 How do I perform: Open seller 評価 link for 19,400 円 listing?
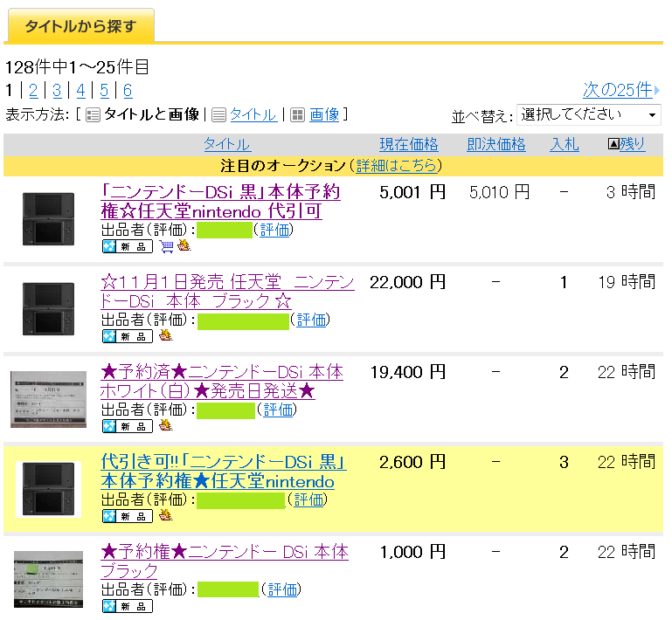click(278, 410)
